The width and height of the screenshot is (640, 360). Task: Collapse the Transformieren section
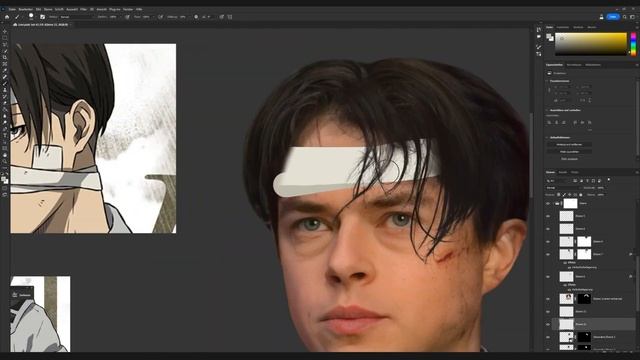[547, 81]
